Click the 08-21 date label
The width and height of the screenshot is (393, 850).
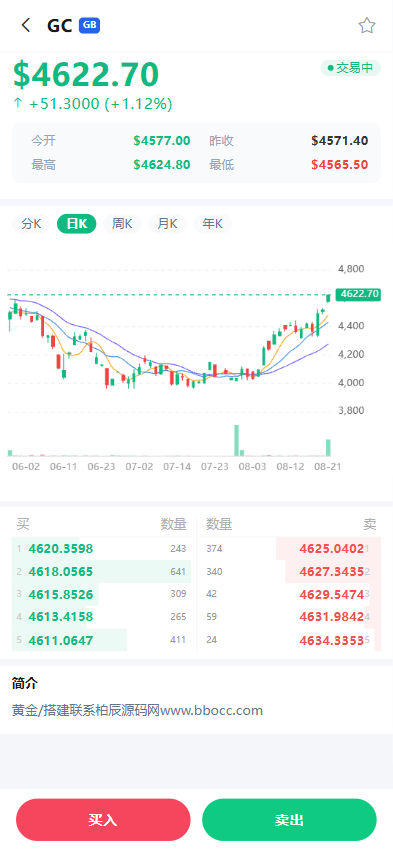327,466
